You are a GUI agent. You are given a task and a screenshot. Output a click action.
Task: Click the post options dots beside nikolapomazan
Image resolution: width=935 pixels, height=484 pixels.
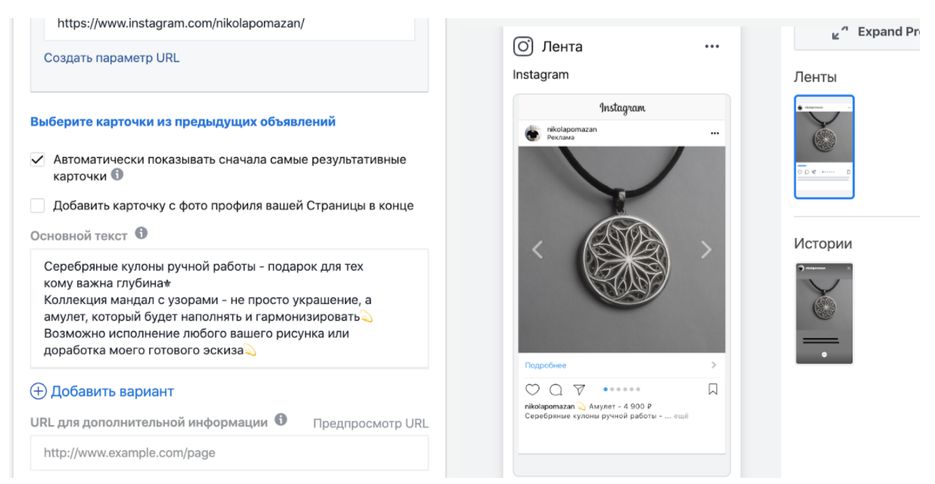(x=714, y=133)
